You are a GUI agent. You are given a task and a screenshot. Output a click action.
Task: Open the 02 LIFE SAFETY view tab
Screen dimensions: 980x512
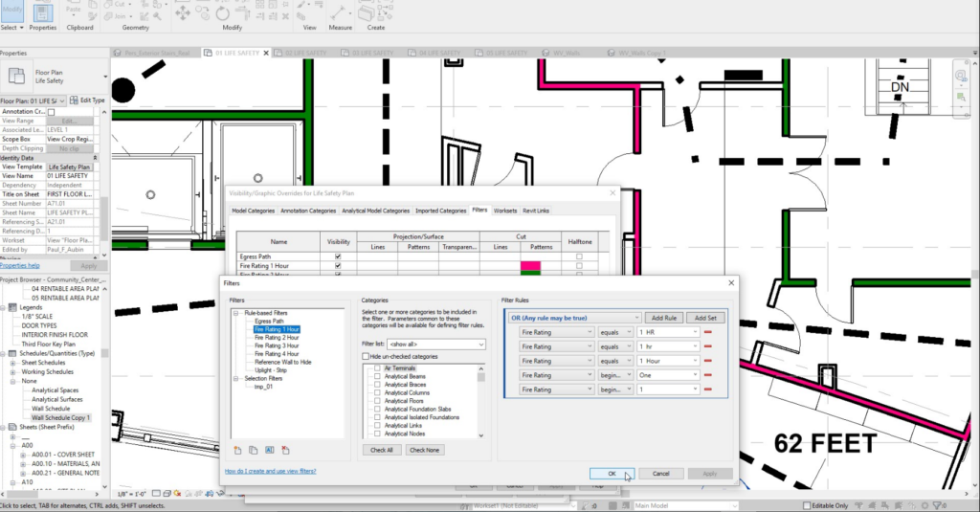click(305, 54)
